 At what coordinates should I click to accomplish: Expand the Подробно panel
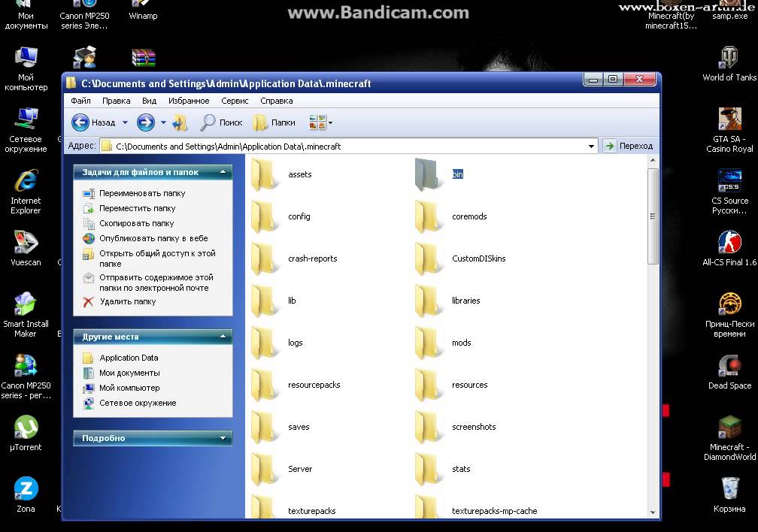tap(223, 438)
